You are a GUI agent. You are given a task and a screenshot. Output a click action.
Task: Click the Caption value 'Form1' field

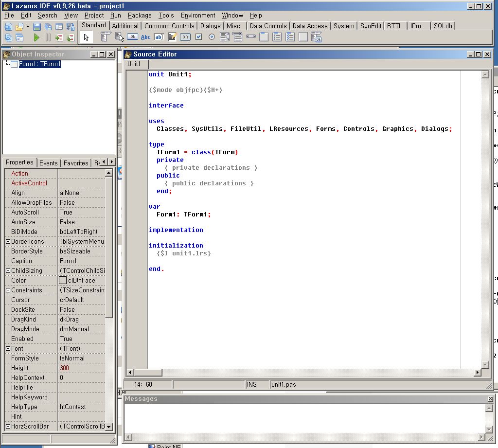[x=82, y=261]
